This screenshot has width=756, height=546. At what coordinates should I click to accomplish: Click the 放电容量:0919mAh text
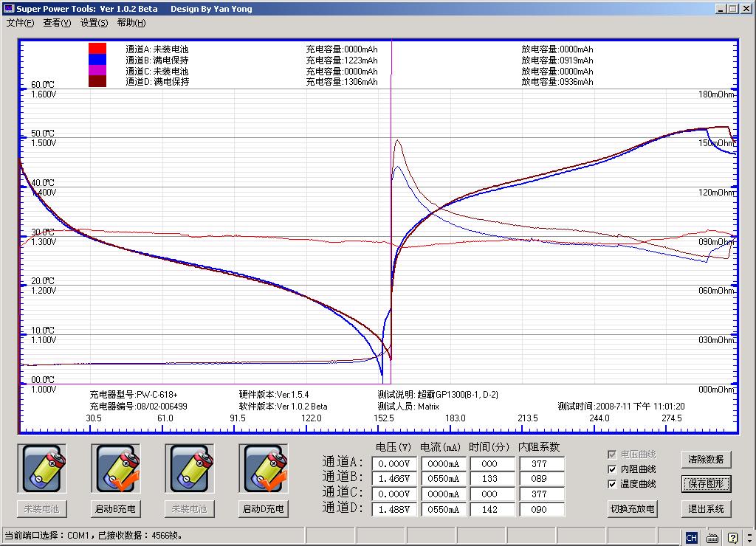(x=557, y=61)
